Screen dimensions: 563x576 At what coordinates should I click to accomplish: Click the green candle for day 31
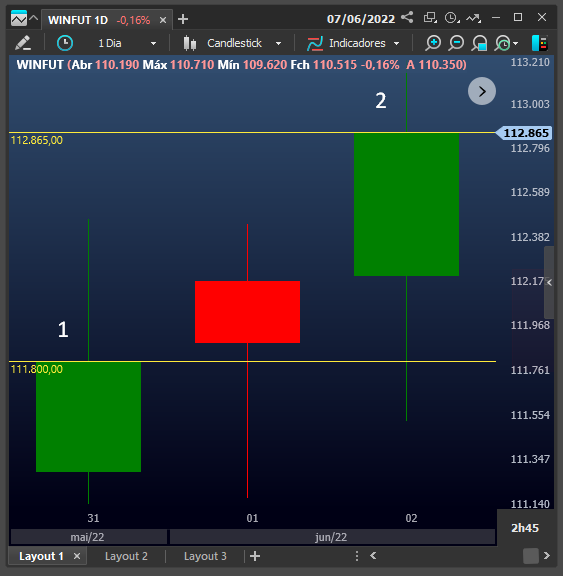coord(89,417)
